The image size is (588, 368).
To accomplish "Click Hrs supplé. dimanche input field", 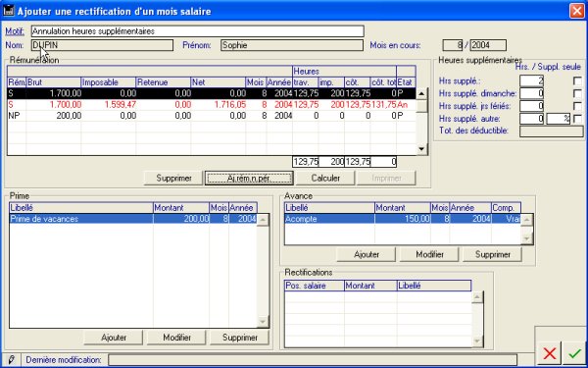I will (531, 93).
